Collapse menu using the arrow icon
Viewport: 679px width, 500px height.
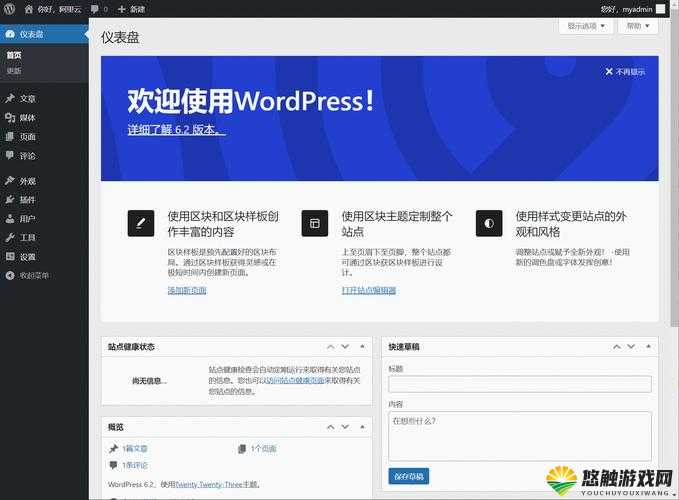click(x=10, y=275)
